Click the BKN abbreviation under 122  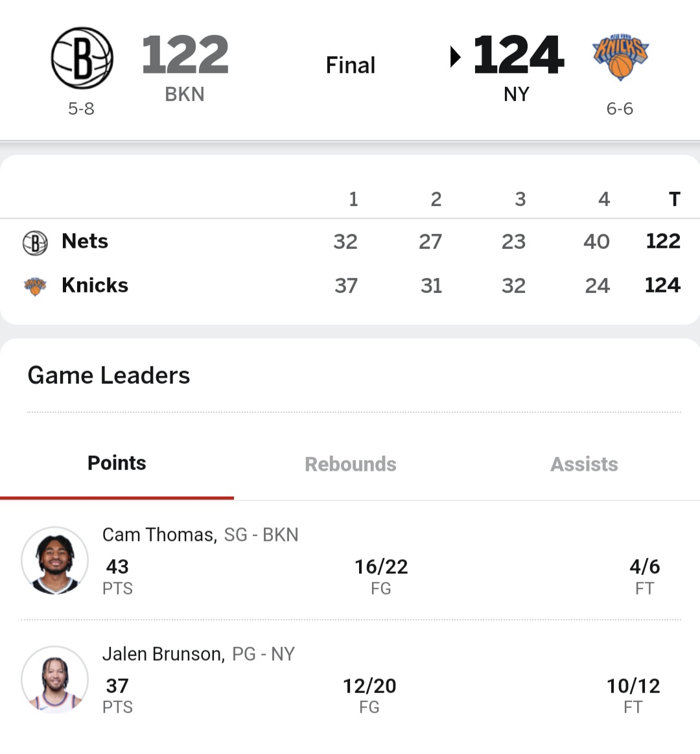click(185, 94)
